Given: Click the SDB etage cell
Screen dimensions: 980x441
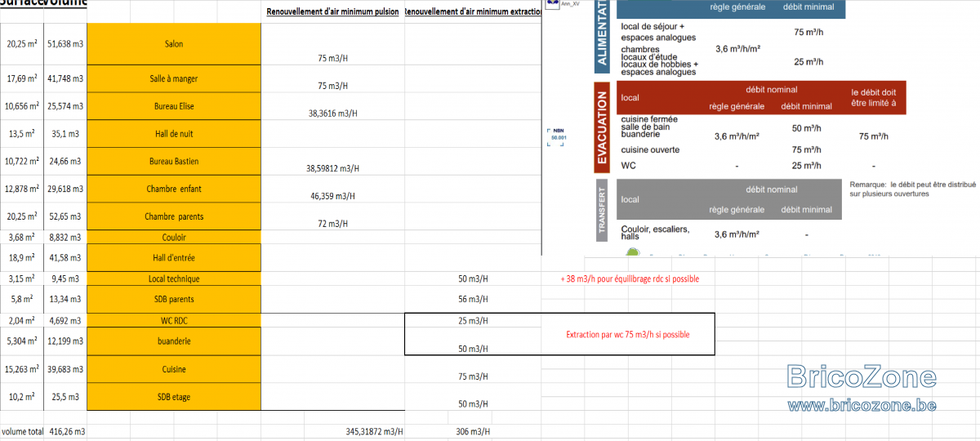Looking at the screenshot, I should (173, 397).
